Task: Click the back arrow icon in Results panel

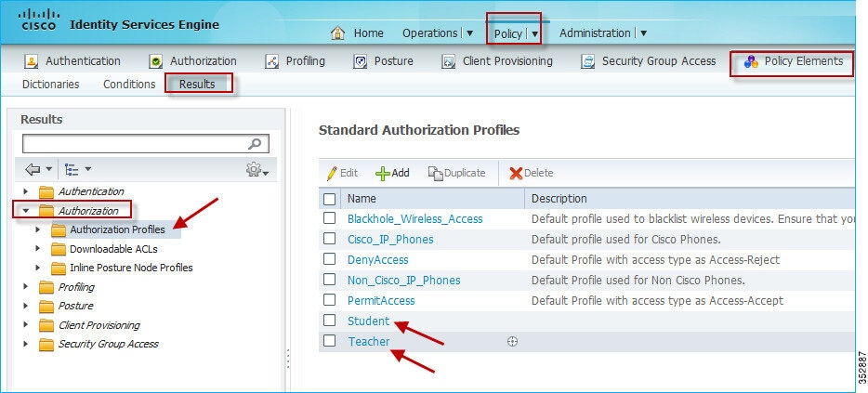Action: click(33, 169)
